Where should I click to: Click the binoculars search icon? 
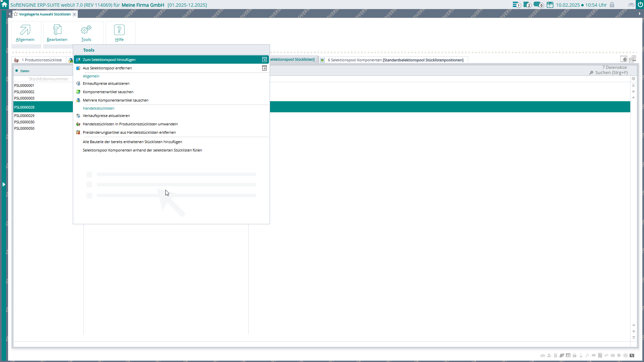tap(631, 5)
